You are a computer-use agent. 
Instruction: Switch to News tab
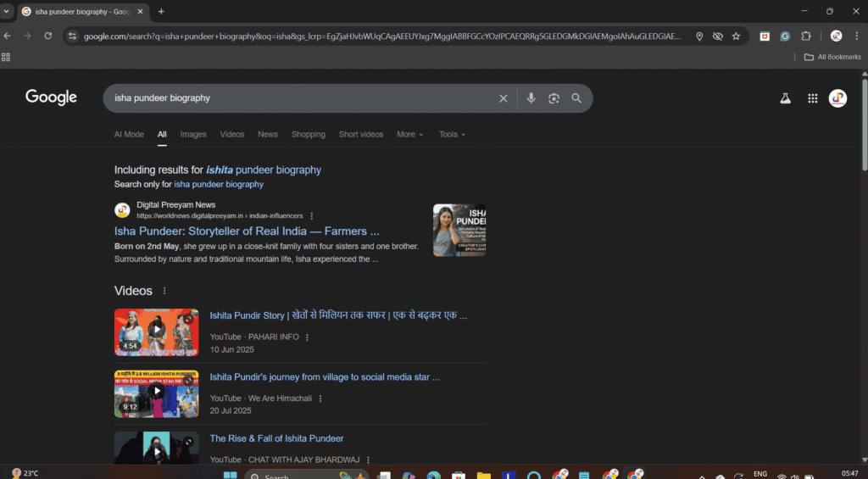[x=268, y=135]
